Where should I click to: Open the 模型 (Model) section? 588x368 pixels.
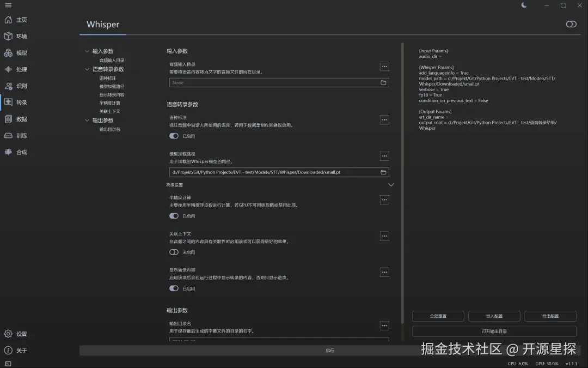[x=16, y=53]
